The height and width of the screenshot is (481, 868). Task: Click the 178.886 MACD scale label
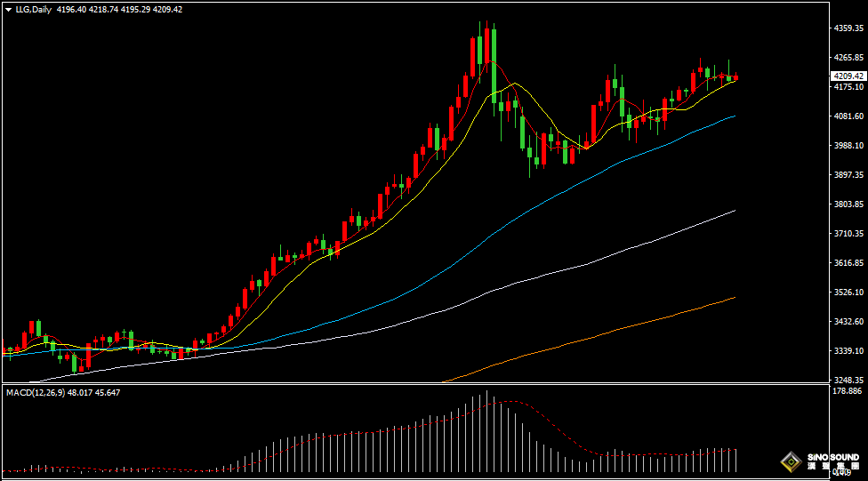coord(848,391)
